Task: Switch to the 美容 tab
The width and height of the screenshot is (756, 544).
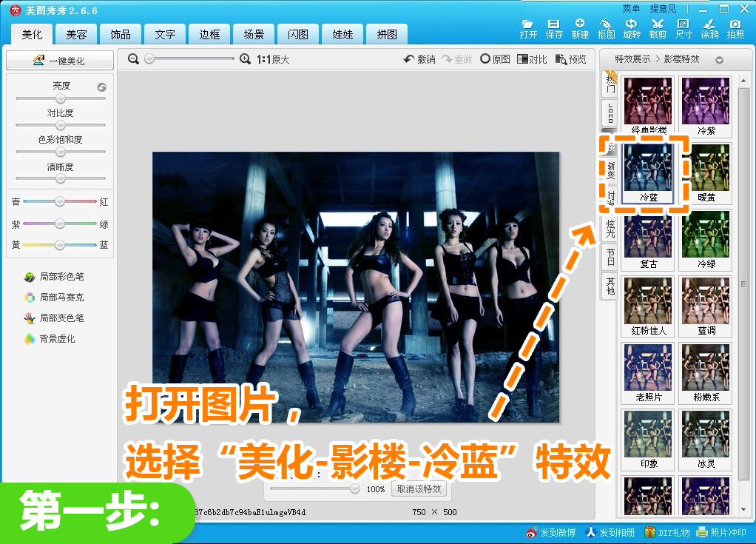Action: (x=76, y=35)
